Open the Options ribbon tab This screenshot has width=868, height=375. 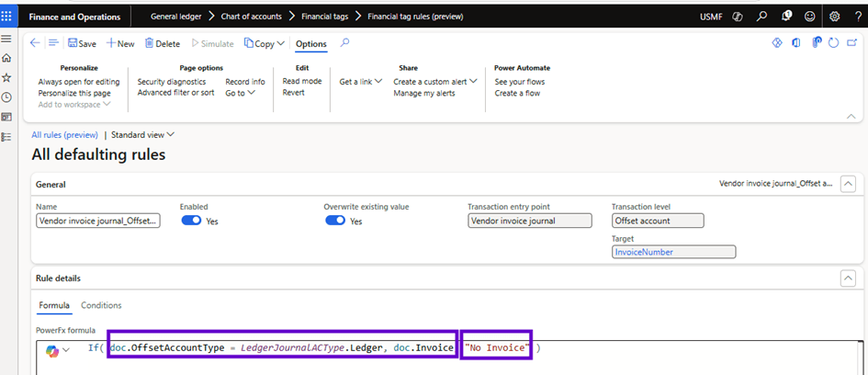[310, 43]
